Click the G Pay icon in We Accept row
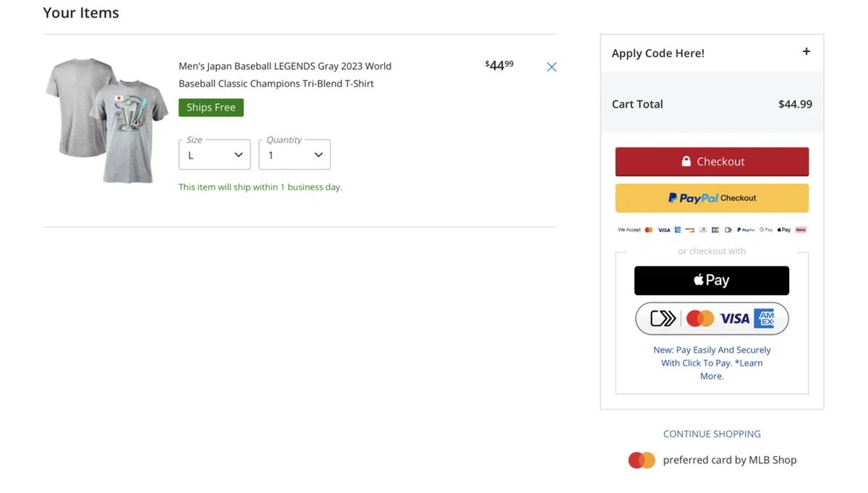Viewport: 868px width, 493px height. 766,230
